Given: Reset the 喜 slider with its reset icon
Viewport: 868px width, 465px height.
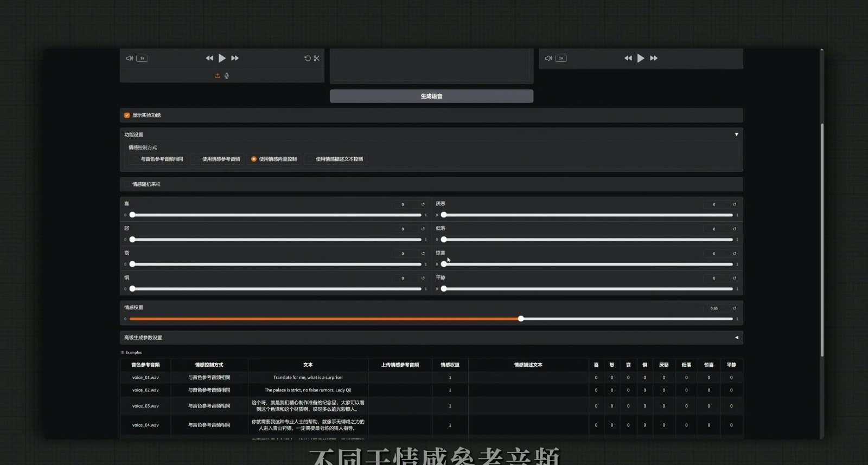Looking at the screenshot, I should 423,204.
